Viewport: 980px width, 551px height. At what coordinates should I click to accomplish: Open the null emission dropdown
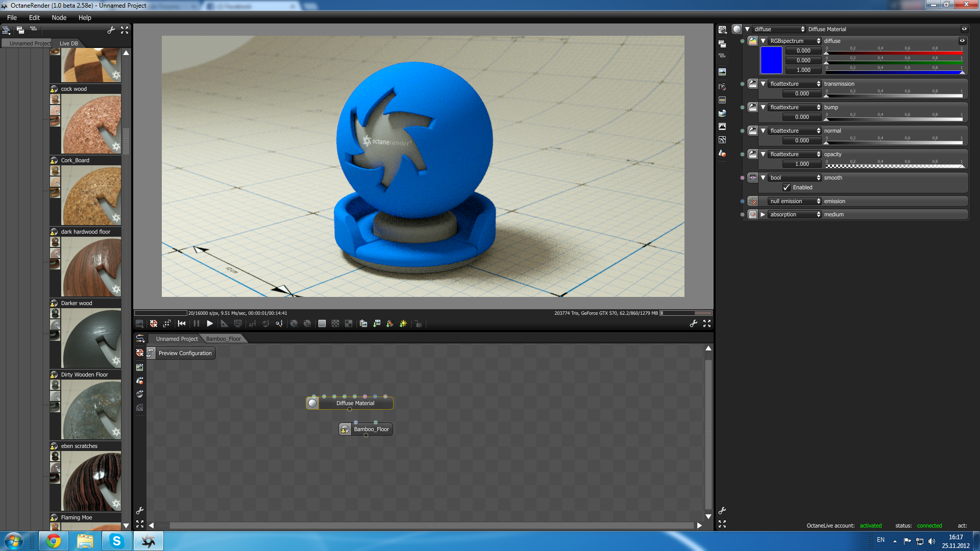[x=795, y=201]
